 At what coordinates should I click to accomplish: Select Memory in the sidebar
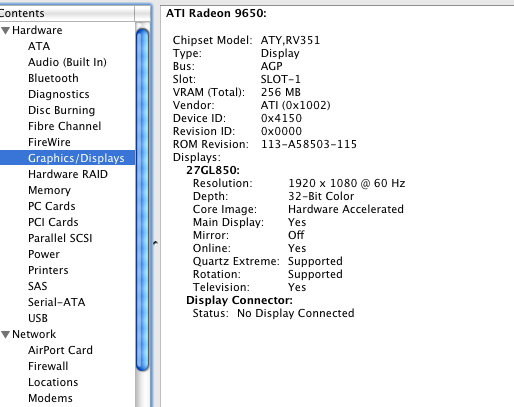[x=49, y=190]
